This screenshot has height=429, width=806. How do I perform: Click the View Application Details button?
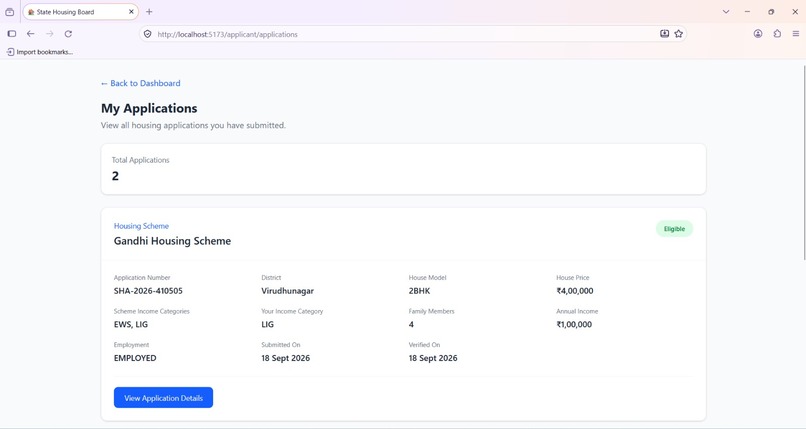pyautogui.click(x=163, y=398)
